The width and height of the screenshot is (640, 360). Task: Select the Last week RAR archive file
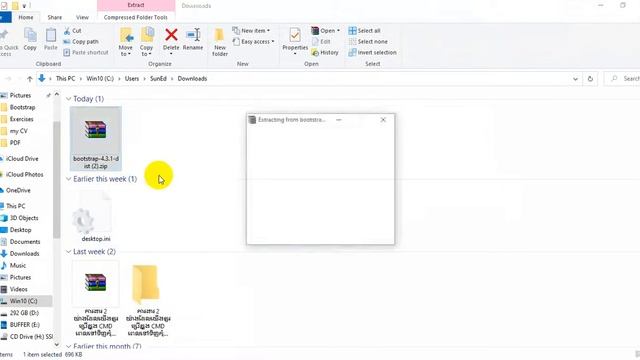pyautogui.click(x=96, y=300)
